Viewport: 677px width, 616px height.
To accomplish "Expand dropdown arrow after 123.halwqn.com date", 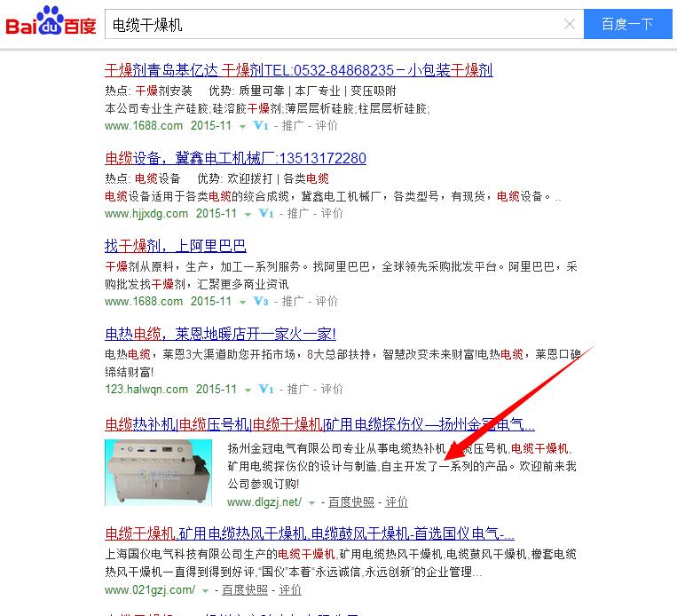I will point(248,390).
